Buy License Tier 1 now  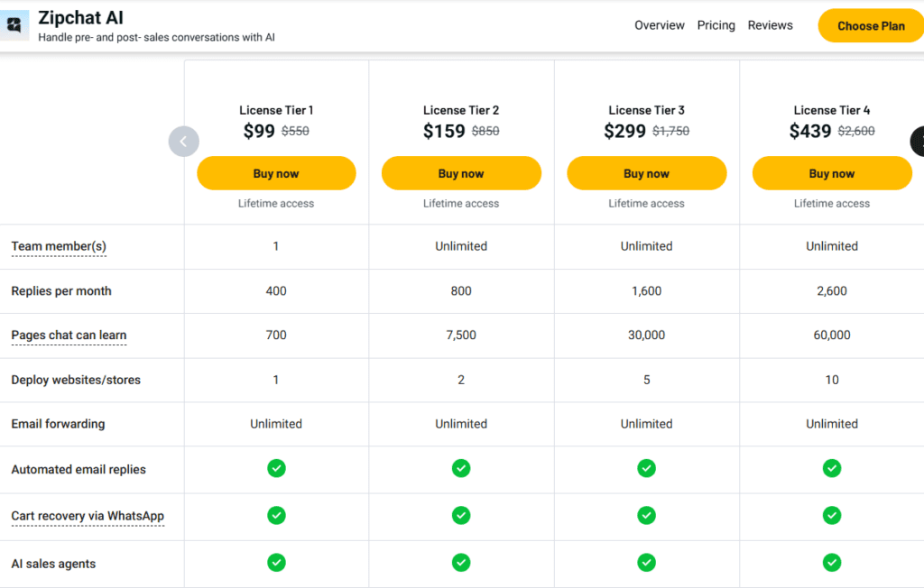pos(276,173)
